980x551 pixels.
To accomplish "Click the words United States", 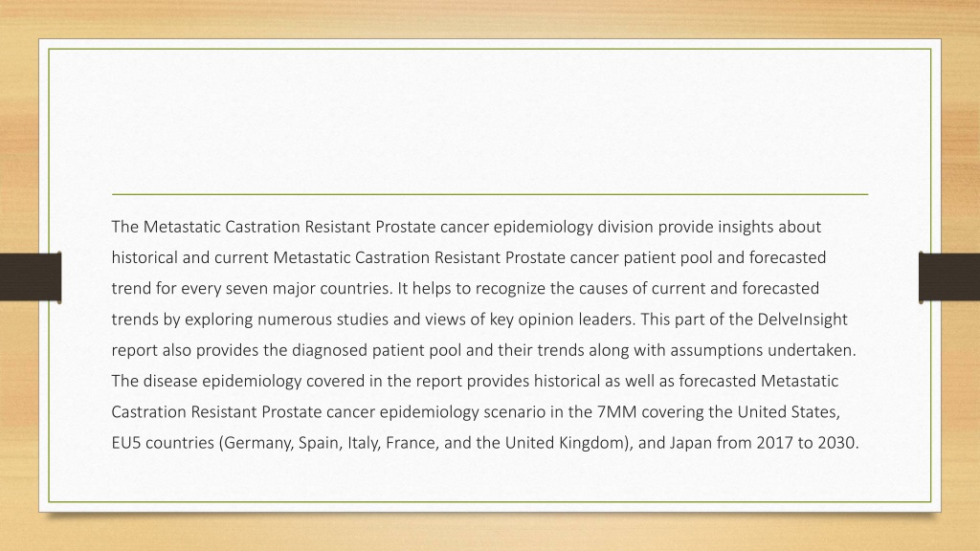I will (x=789, y=411).
